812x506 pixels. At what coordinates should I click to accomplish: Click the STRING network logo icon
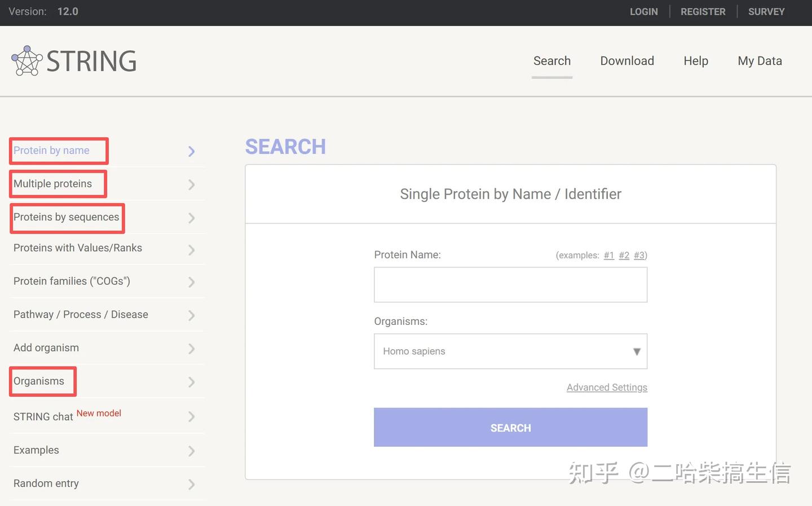pos(27,61)
